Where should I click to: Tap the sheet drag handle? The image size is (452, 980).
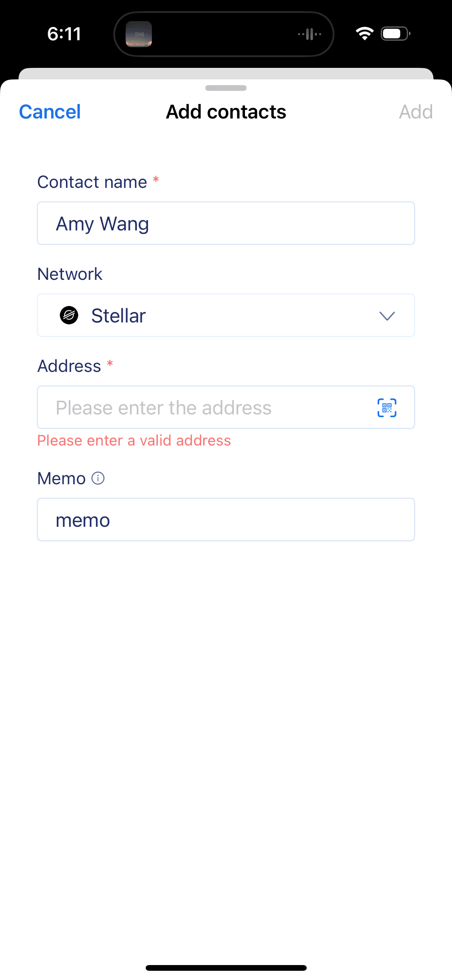[226, 88]
